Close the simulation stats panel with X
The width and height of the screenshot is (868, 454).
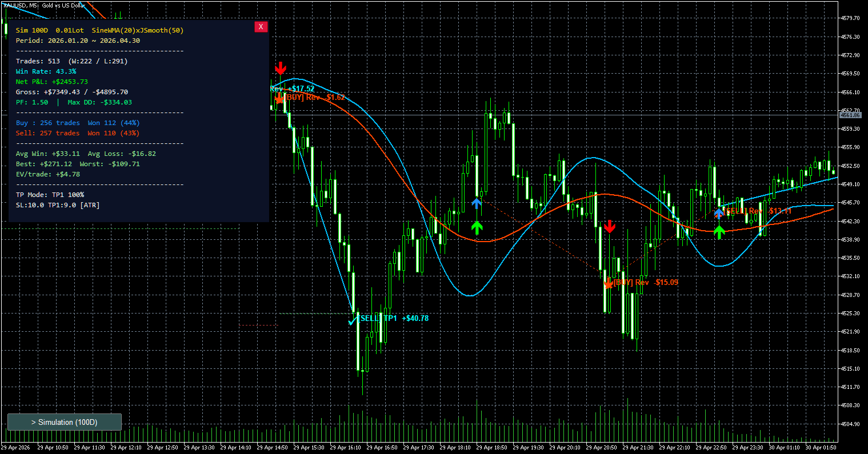261,27
